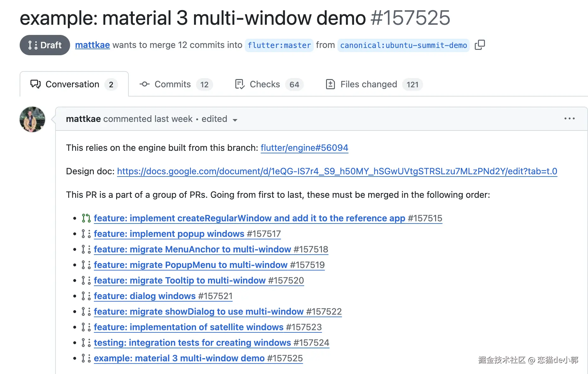Click the Checks count badge 64

pyautogui.click(x=294, y=84)
